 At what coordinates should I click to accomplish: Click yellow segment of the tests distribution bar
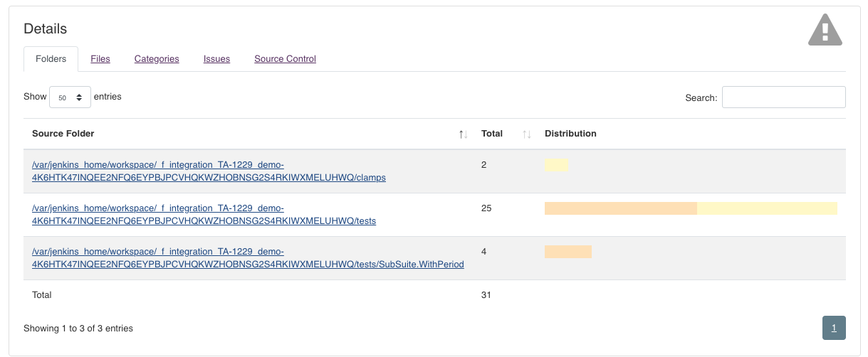pyautogui.click(x=767, y=208)
